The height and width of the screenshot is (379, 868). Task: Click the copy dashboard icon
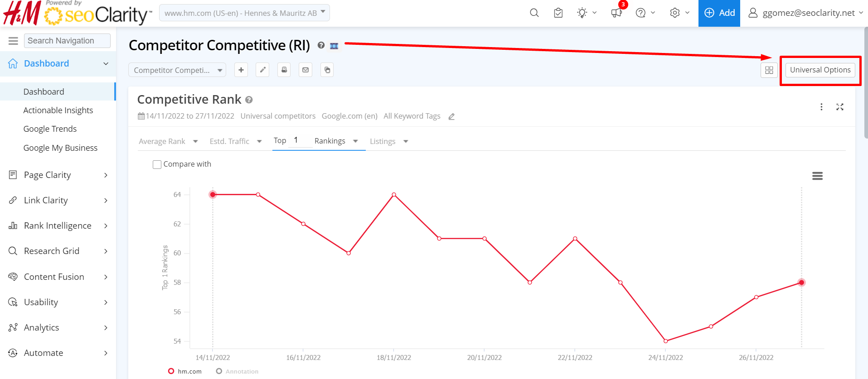pyautogui.click(x=327, y=70)
